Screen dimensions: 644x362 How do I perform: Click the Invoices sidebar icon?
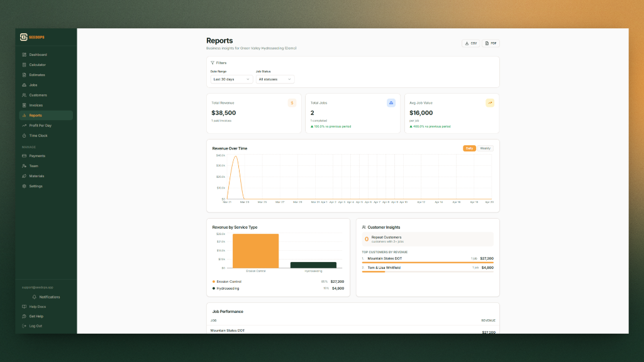(x=25, y=105)
